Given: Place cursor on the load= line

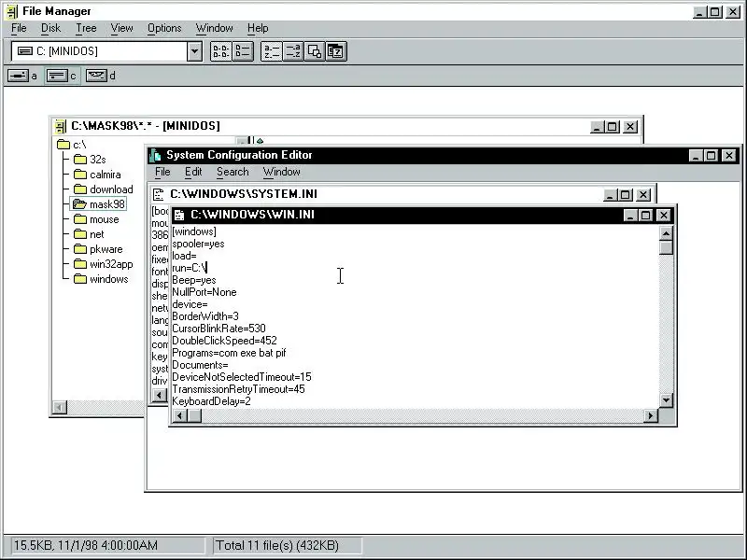Looking at the screenshot, I should click(x=184, y=256).
